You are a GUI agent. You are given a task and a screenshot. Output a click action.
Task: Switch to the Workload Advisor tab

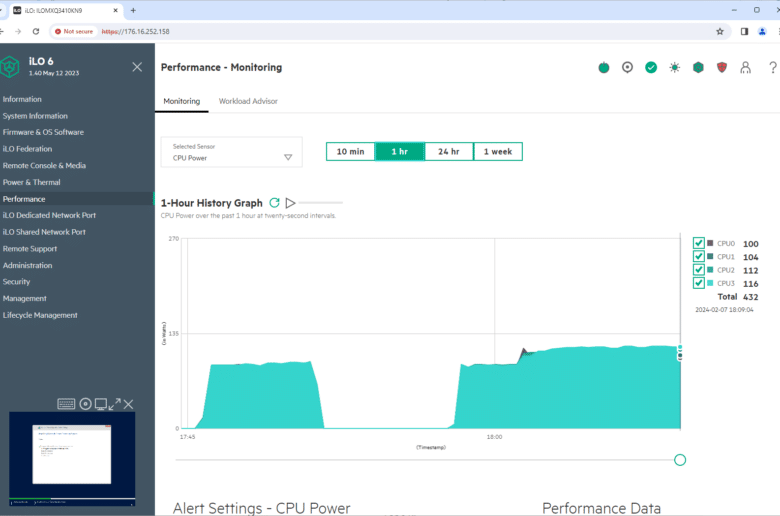(248, 101)
